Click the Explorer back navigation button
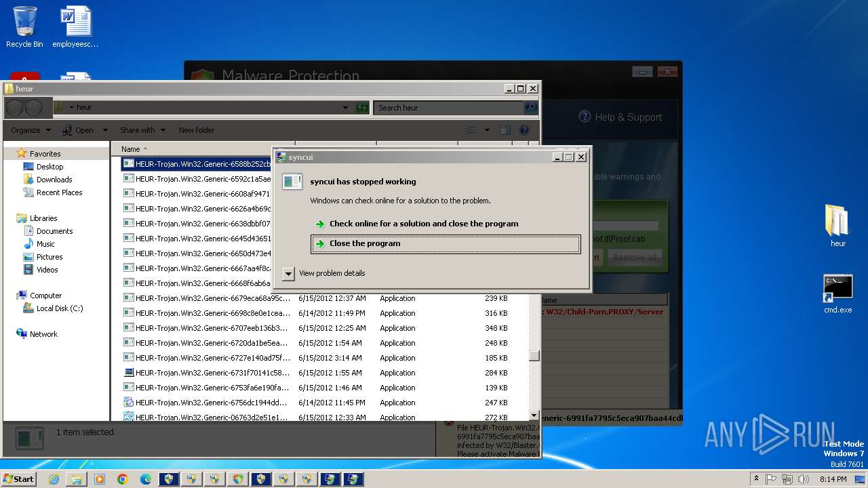The image size is (868, 488). [x=15, y=108]
